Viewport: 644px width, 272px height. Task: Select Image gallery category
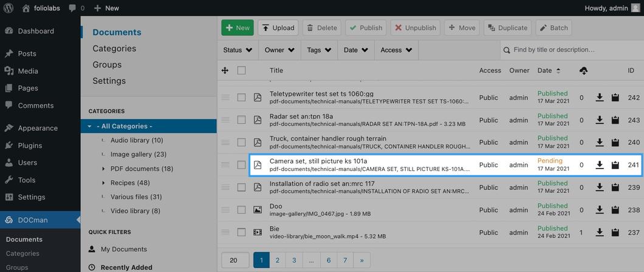point(139,155)
